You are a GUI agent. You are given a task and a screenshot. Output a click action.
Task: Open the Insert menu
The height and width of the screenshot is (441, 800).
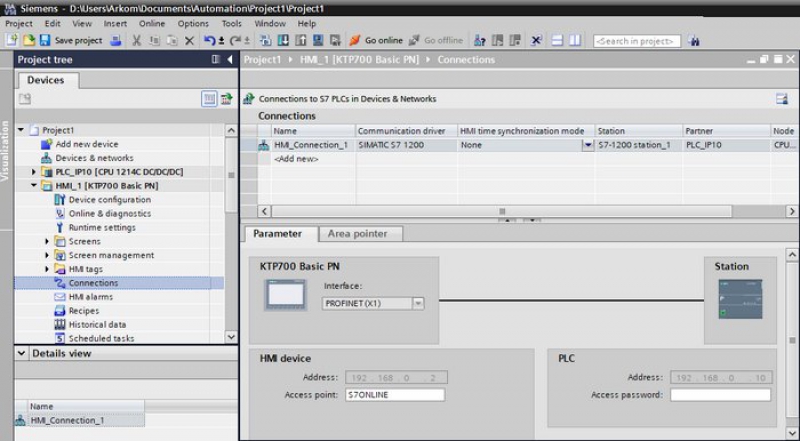(x=115, y=23)
